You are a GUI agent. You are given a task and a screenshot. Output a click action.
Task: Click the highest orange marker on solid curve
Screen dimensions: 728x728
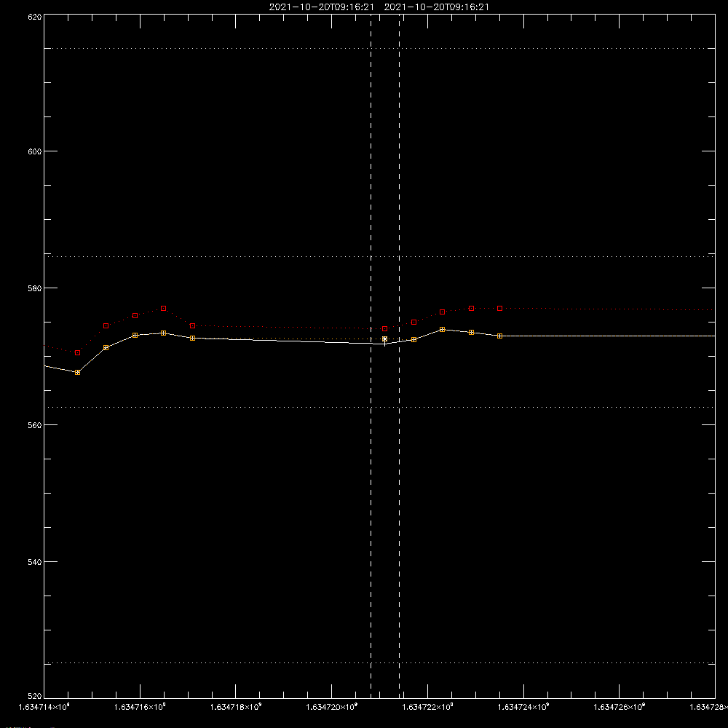point(443,330)
